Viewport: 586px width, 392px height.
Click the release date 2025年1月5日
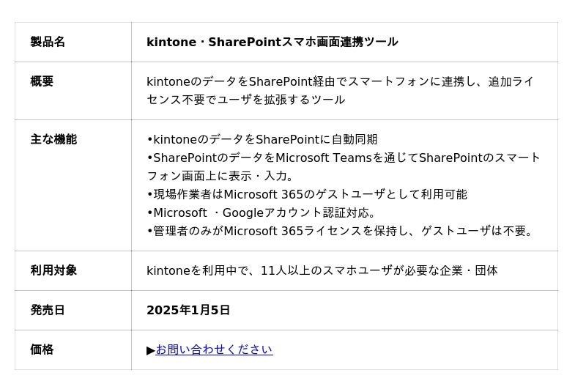click(x=188, y=311)
